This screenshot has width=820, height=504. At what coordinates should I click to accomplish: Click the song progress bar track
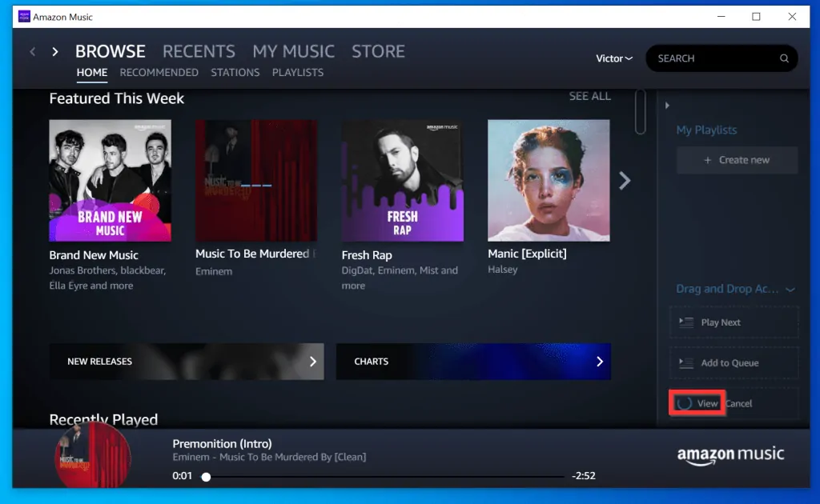point(385,477)
